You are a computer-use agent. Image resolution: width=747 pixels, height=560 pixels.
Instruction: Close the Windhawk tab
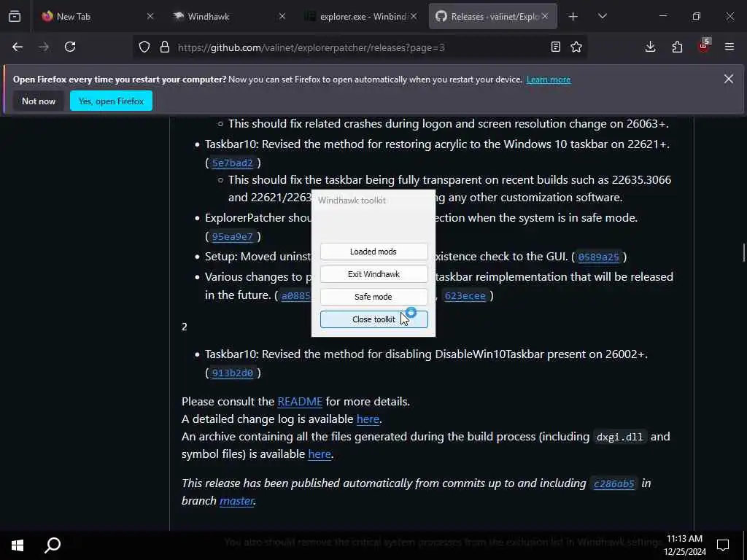click(x=282, y=16)
